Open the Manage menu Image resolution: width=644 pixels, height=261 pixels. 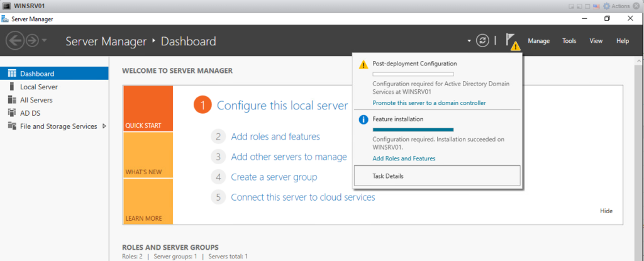coord(538,41)
